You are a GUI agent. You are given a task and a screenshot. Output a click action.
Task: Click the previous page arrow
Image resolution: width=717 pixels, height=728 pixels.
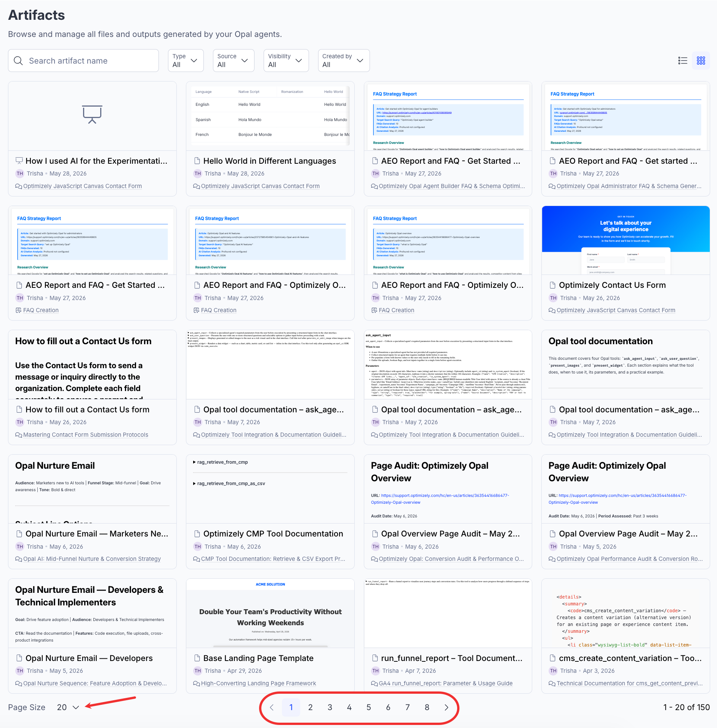click(x=272, y=707)
